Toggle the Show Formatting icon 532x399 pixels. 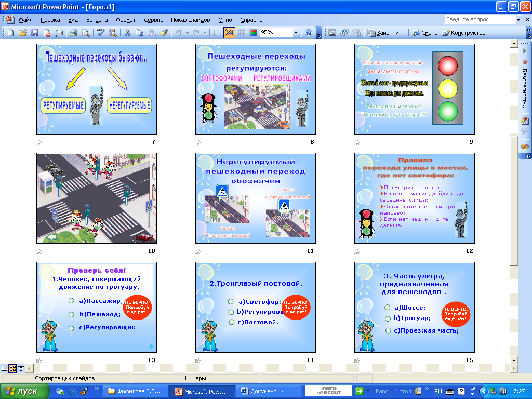point(229,33)
